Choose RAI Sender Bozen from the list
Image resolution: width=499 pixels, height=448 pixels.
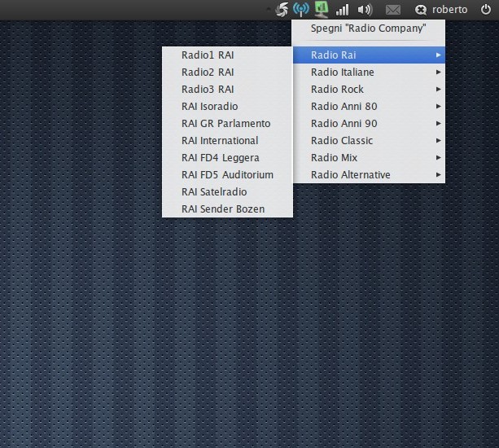[x=227, y=209]
